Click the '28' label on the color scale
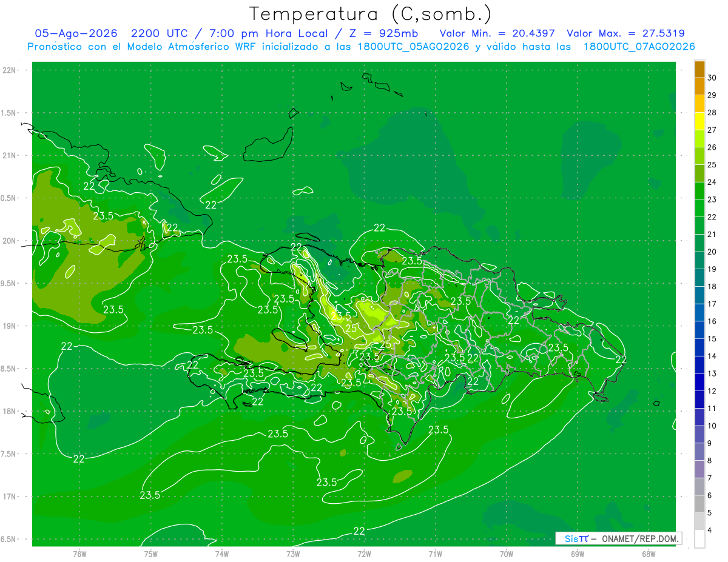 point(712,113)
